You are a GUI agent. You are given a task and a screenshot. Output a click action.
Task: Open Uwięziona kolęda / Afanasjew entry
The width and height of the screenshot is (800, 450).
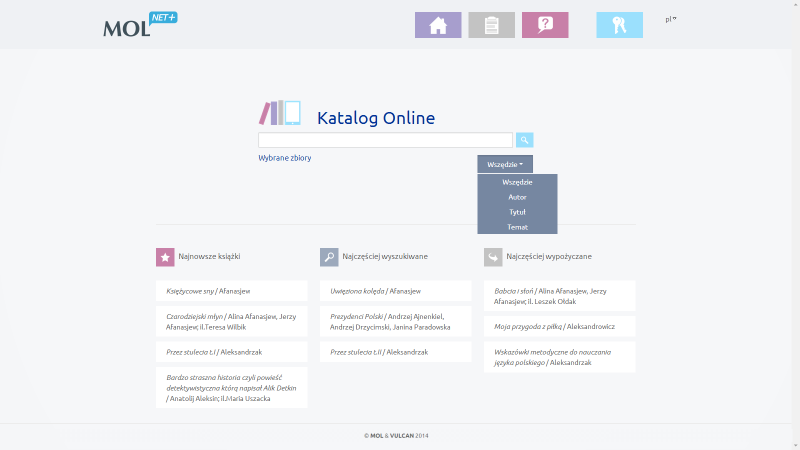(x=395, y=291)
